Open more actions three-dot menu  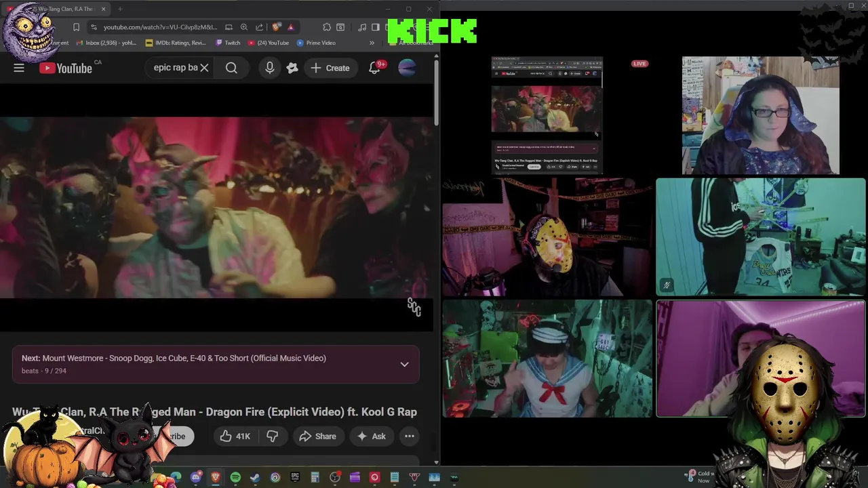pos(410,436)
